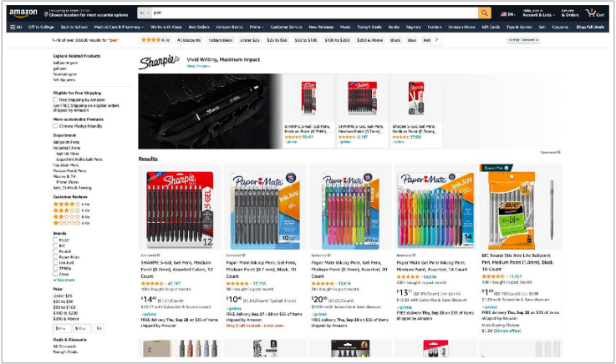Click the orange search magnifier button
This screenshot has width=616, height=364.
click(x=485, y=13)
